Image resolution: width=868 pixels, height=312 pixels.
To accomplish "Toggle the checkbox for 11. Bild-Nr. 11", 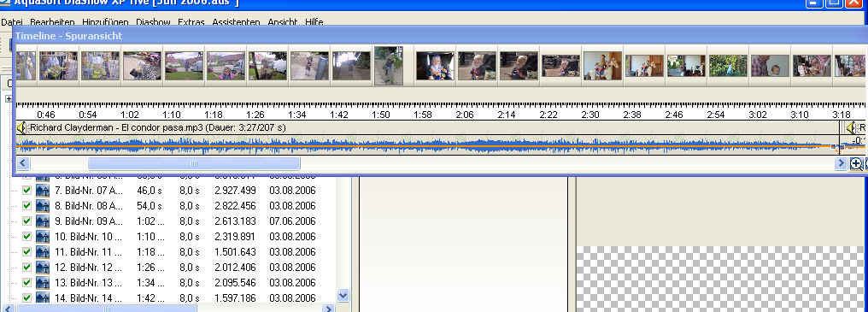I will [26, 252].
